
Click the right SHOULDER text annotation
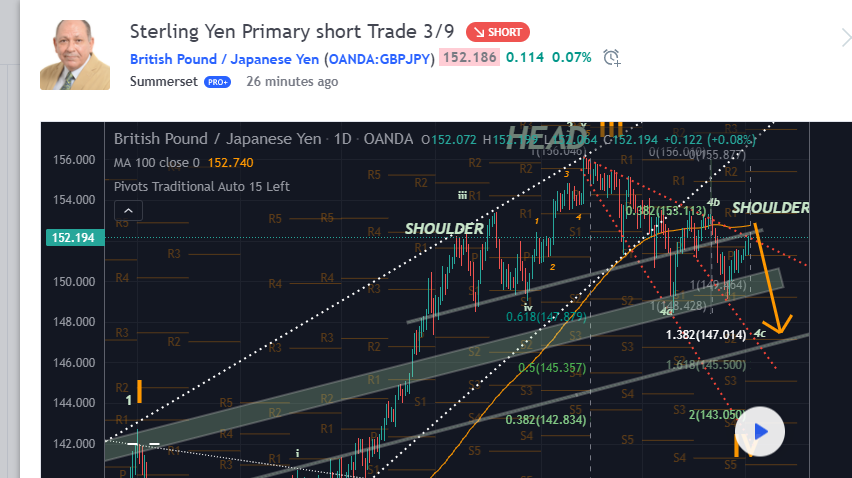770,208
